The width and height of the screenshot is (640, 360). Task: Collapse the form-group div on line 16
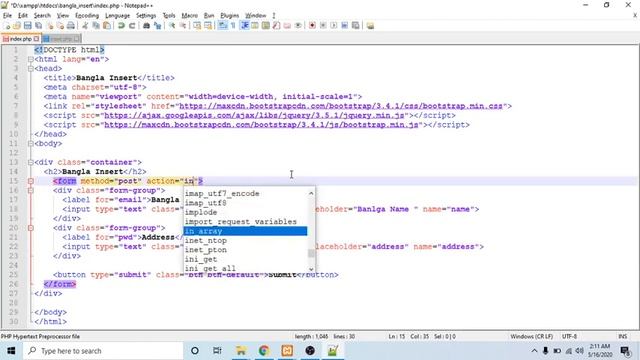pyautogui.click(x=31, y=191)
